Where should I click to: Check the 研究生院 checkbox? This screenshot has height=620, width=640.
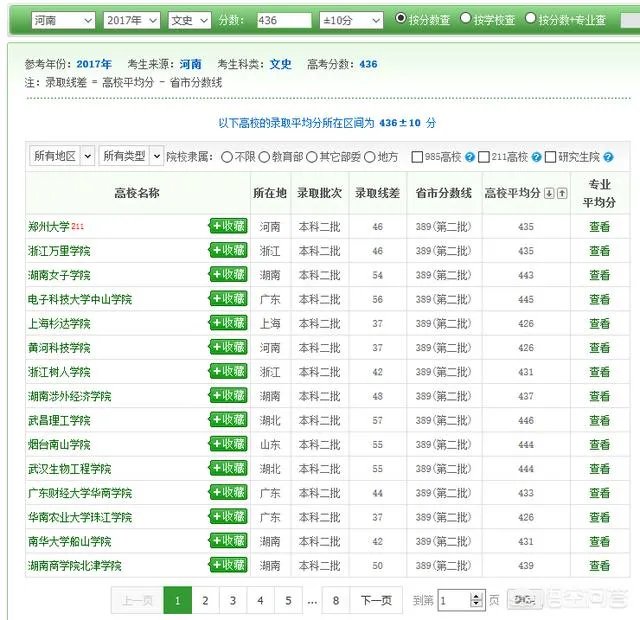coord(550,157)
